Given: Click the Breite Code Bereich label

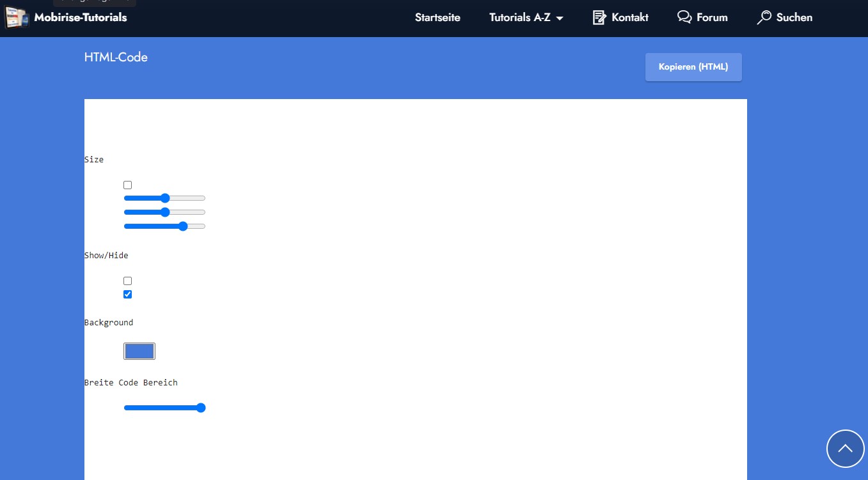Looking at the screenshot, I should 131,383.
